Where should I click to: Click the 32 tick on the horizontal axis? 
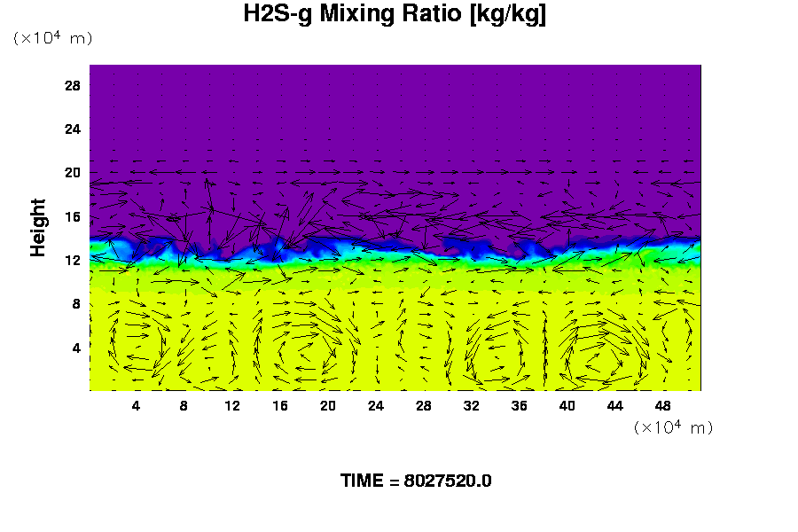click(472, 405)
